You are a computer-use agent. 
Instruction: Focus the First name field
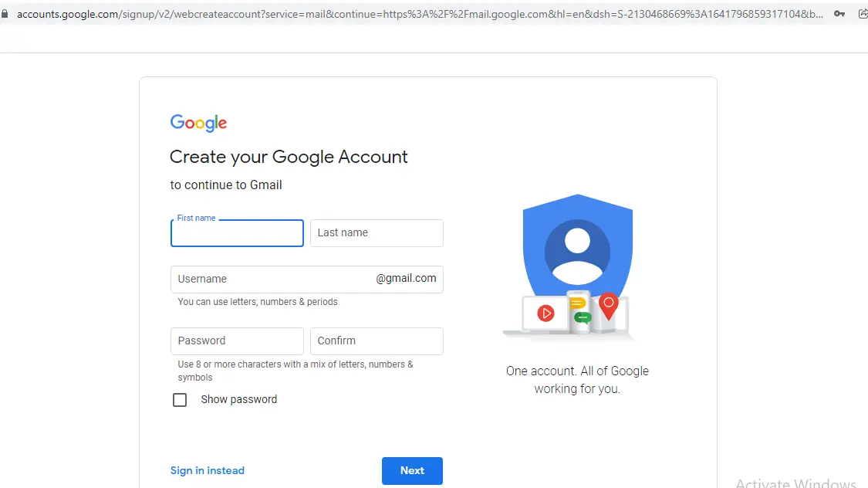click(237, 233)
